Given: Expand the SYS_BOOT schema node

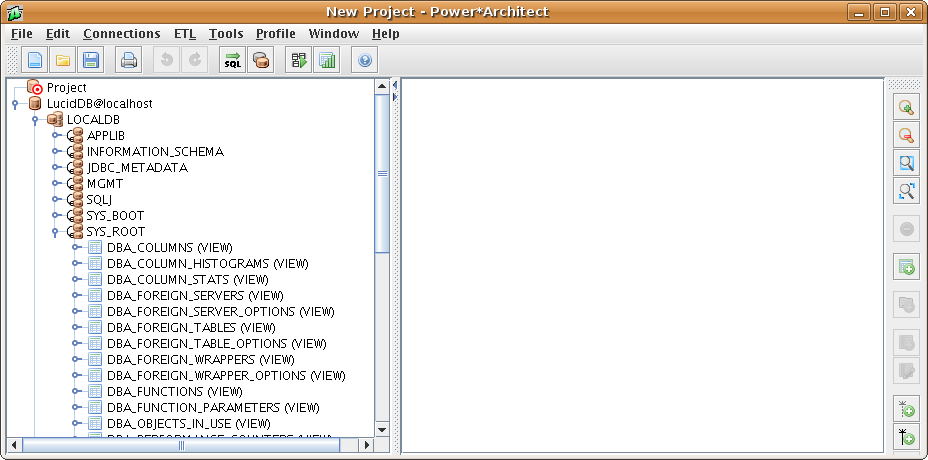Looking at the screenshot, I should pyautogui.click(x=55, y=216).
